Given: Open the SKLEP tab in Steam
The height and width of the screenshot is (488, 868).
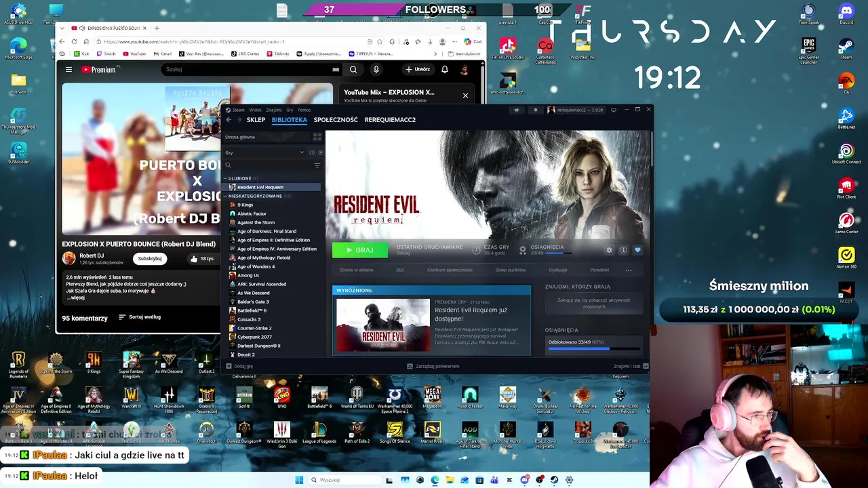Looking at the screenshot, I should click(x=256, y=120).
